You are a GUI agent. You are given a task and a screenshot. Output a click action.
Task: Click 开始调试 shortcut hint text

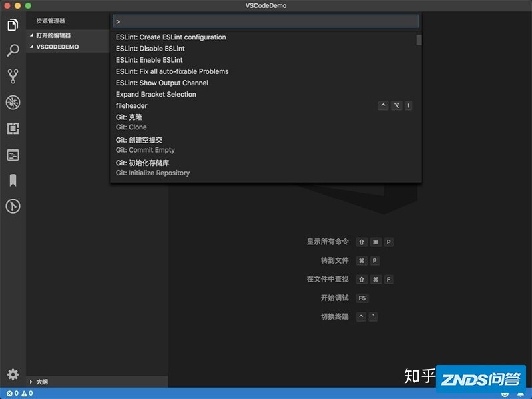pos(334,298)
